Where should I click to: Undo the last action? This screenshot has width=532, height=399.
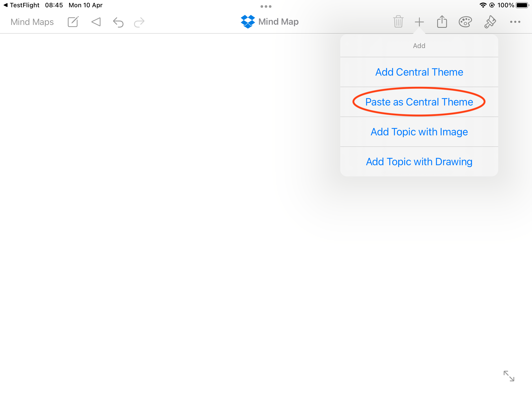click(118, 22)
